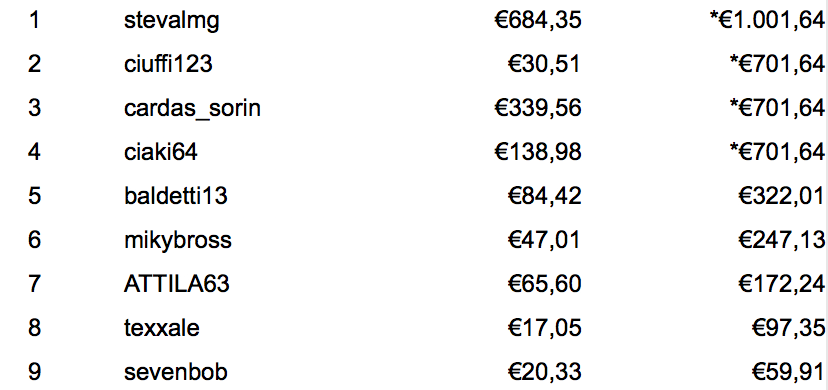
Task: Select the €172,24 payout
Action: (x=782, y=284)
